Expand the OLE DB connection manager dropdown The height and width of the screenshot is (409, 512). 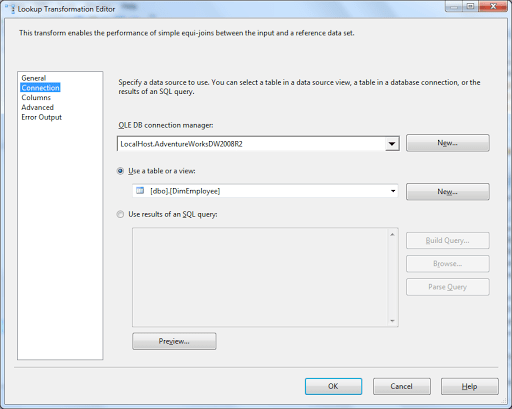[392, 144]
